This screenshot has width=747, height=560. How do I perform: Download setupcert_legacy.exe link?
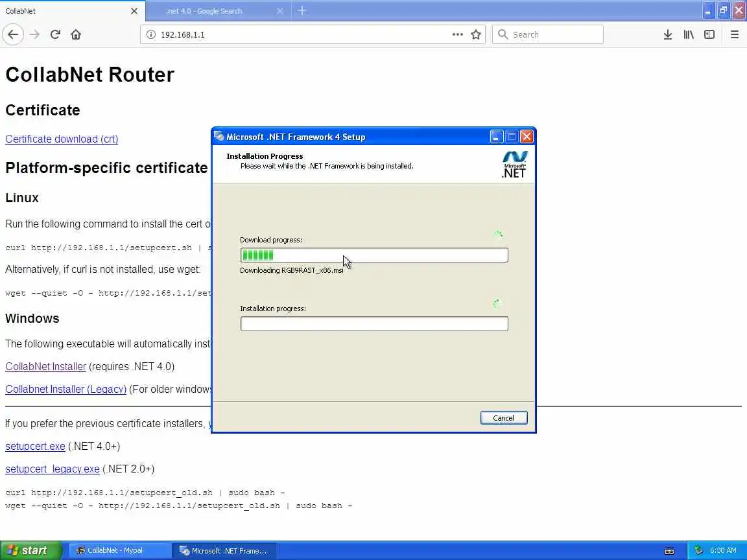(53, 469)
